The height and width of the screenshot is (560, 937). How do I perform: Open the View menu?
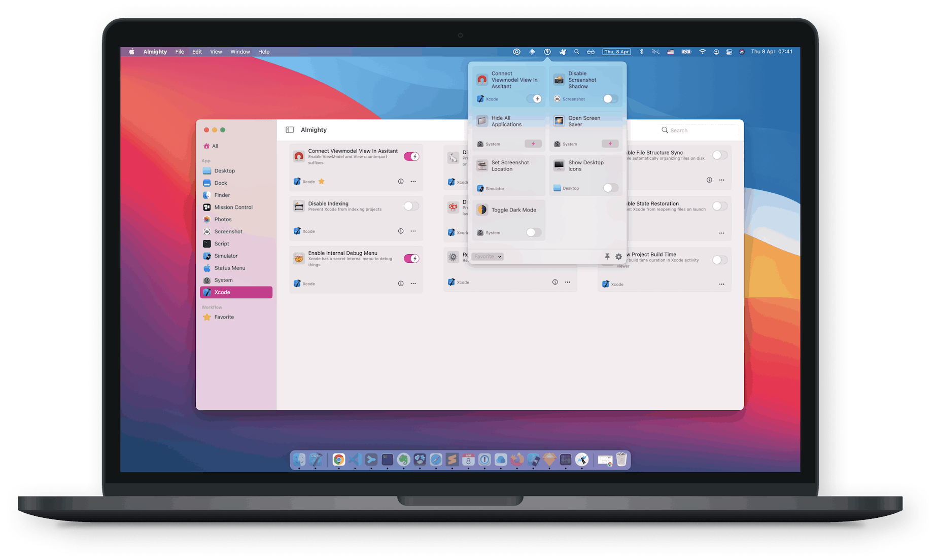[216, 52]
